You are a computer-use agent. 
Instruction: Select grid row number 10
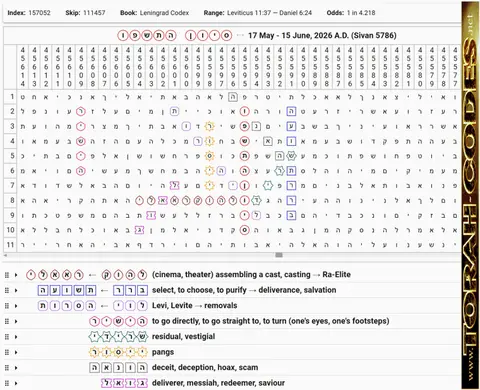pyautogui.click(x=10, y=230)
